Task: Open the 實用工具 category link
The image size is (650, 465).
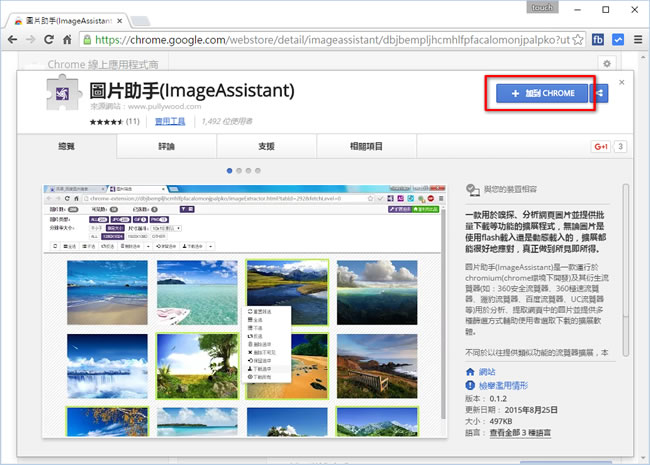Action: click(170, 121)
